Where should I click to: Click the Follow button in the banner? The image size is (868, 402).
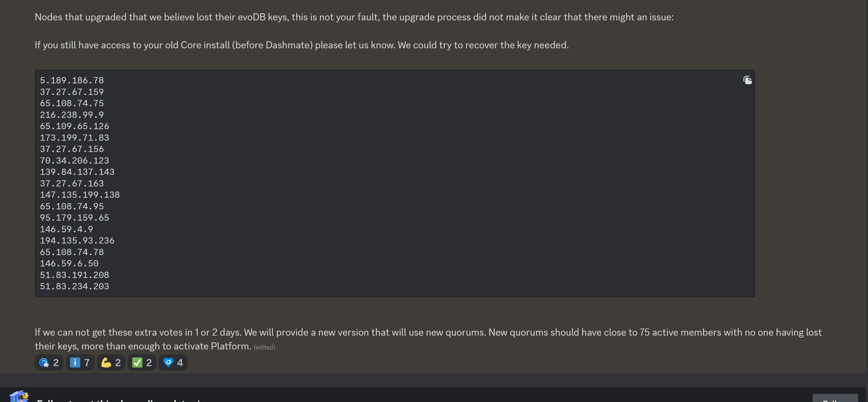point(835,398)
